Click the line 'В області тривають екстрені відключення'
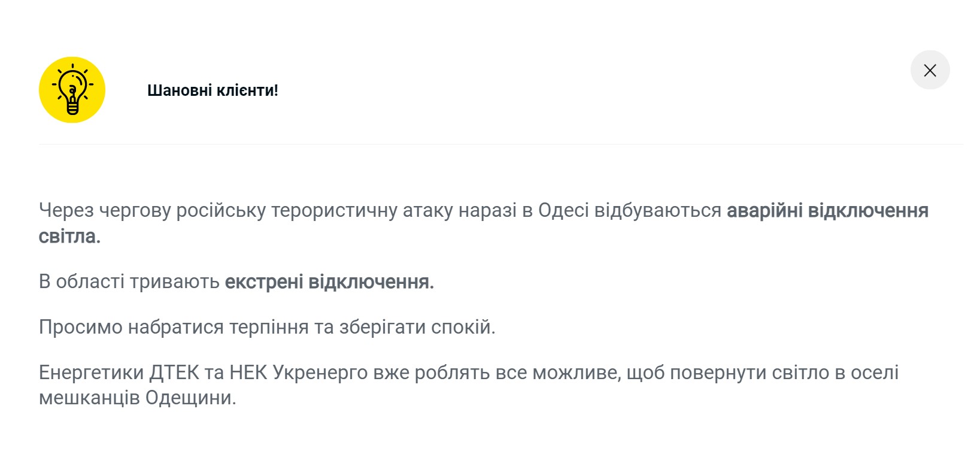The width and height of the screenshot is (980, 457). pyautogui.click(x=236, y=282)
